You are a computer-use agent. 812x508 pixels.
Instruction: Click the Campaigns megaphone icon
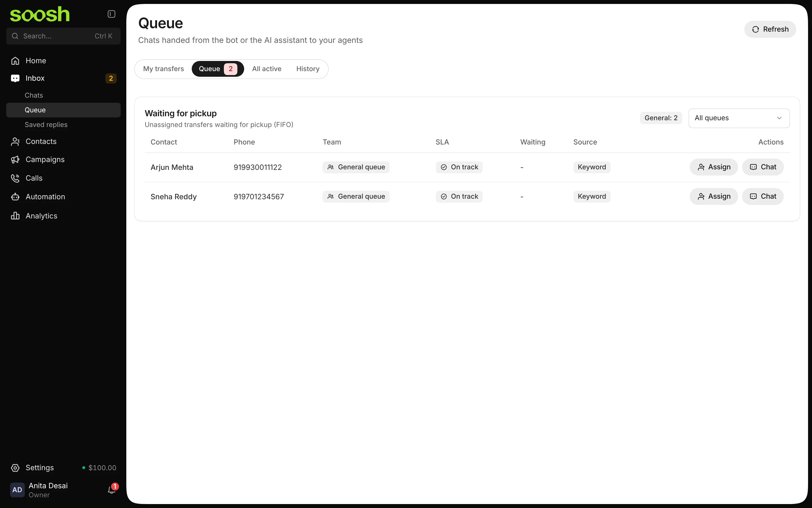(x=15, y=159)
